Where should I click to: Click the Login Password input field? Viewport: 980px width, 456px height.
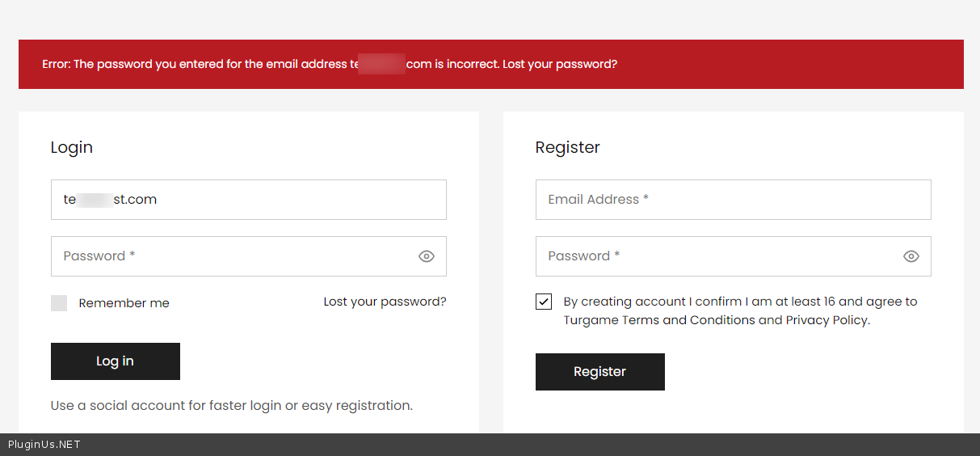pyautogui.click(x=234, y=256)
